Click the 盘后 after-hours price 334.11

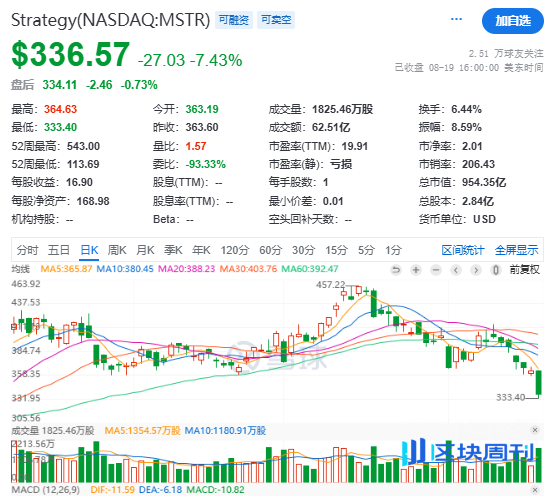(x=59, y=85)
